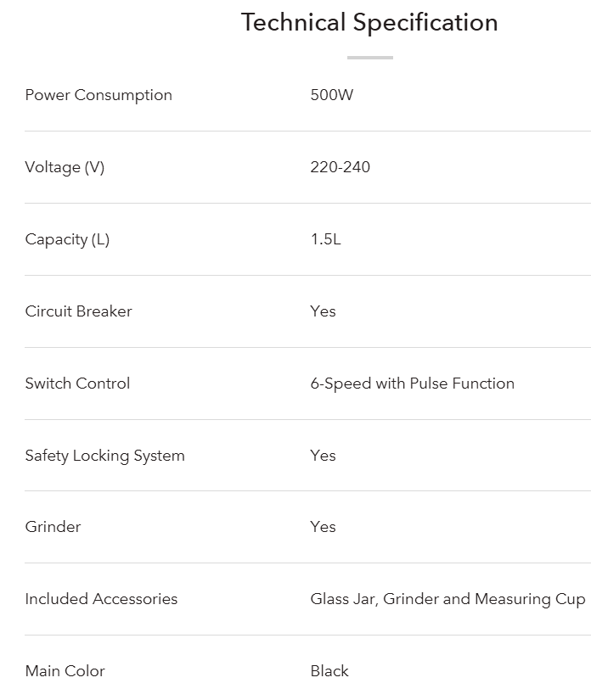Click the 1.5L capacity value
Viewport: 591px width, 700px height.
326,239
